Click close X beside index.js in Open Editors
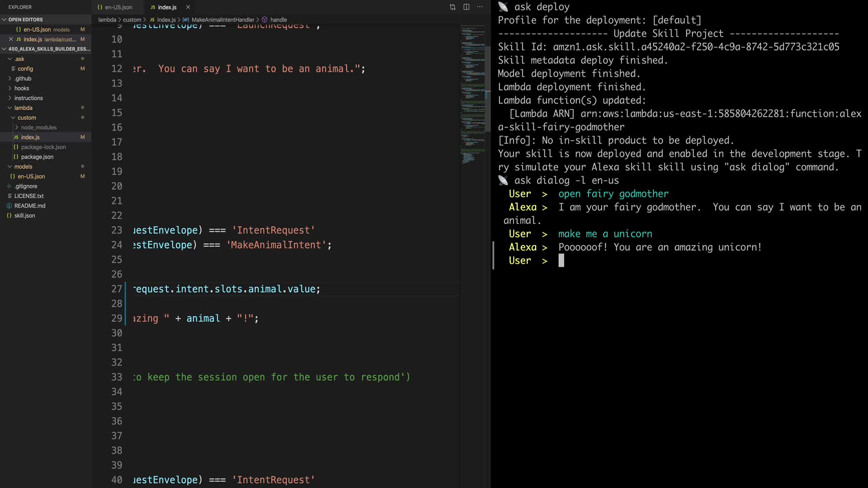 coord(11,39)
